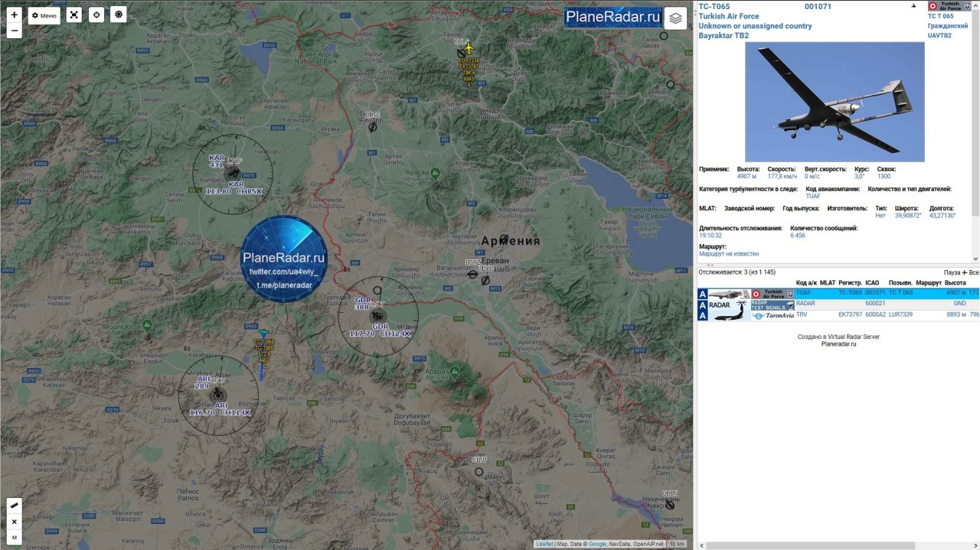Click the Bayraktar TB2 model text
The height and width of the screenshot is (550, 980).
coord(724,36)
